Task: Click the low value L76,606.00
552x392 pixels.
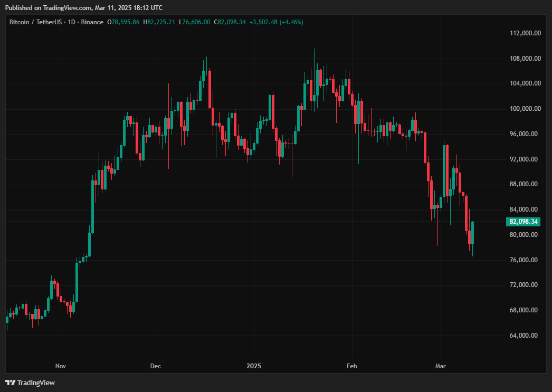Action: click(x=195, y=22)
